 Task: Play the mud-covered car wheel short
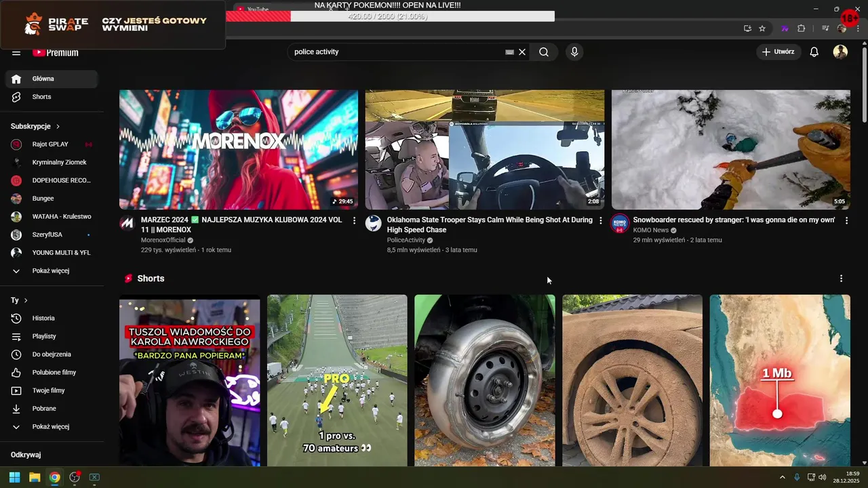point(632,380)
